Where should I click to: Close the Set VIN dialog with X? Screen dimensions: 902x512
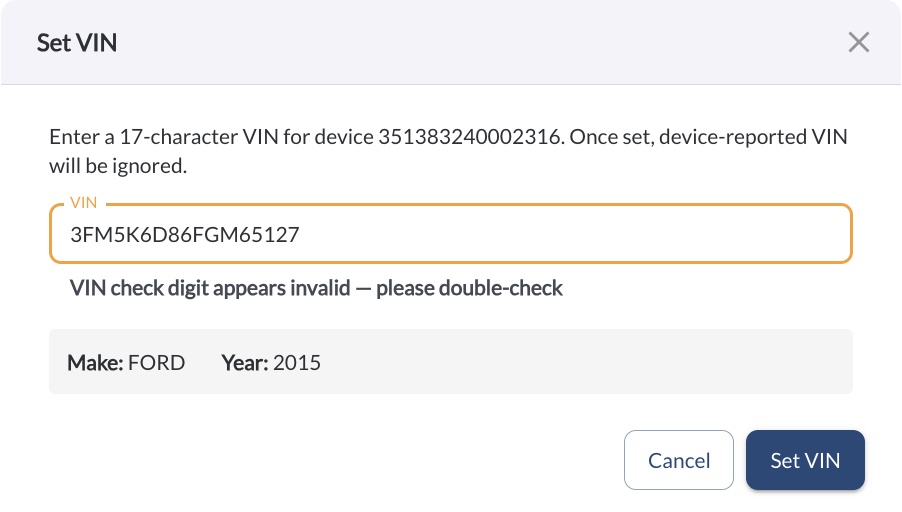(x=858, y=42)
